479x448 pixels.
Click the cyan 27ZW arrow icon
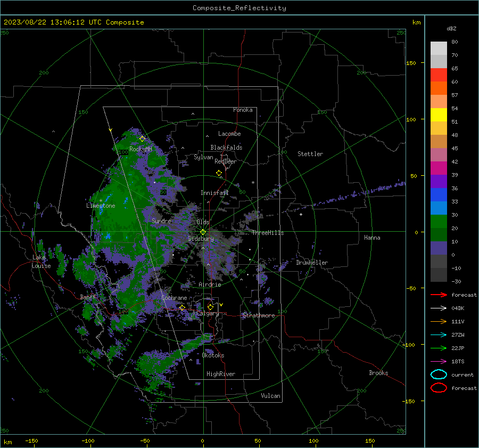pos(439,335)
